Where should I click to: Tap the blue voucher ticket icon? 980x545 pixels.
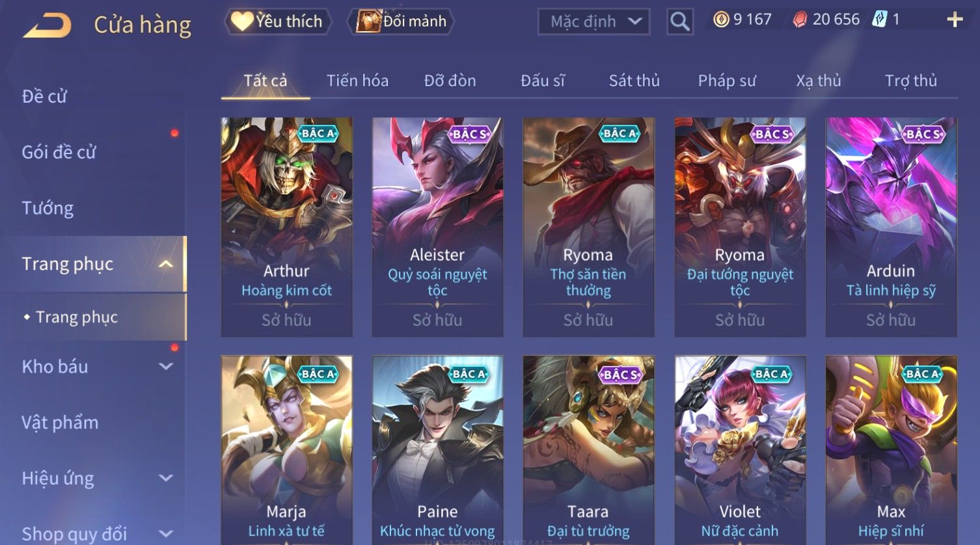coord(879,20)
